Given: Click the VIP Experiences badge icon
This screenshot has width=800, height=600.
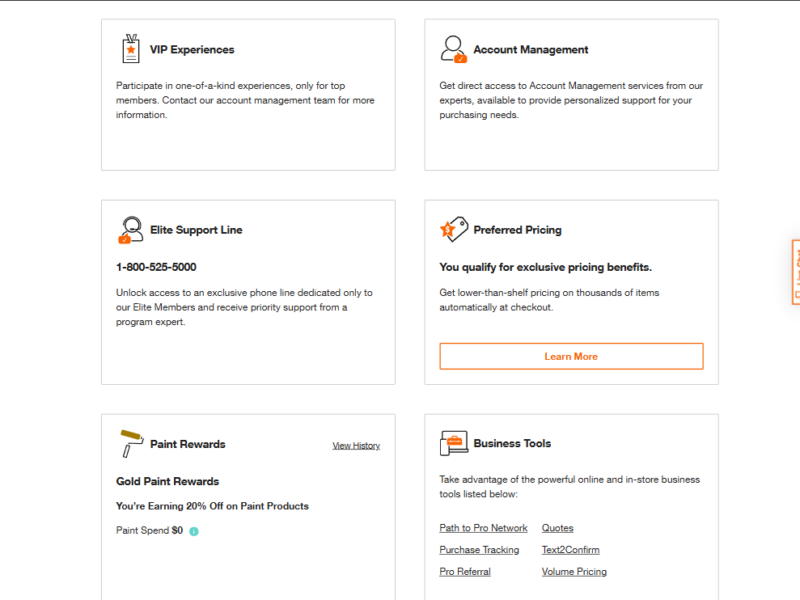Looking at the screenshot, I should [130, 49].
